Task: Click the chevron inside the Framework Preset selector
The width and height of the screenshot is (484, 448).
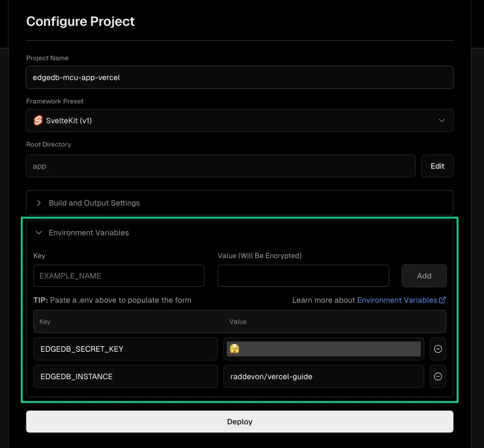Action: (x=442, y=120)
